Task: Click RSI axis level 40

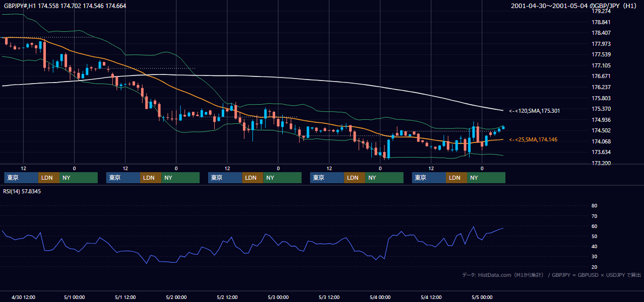Action: point(594,247)
